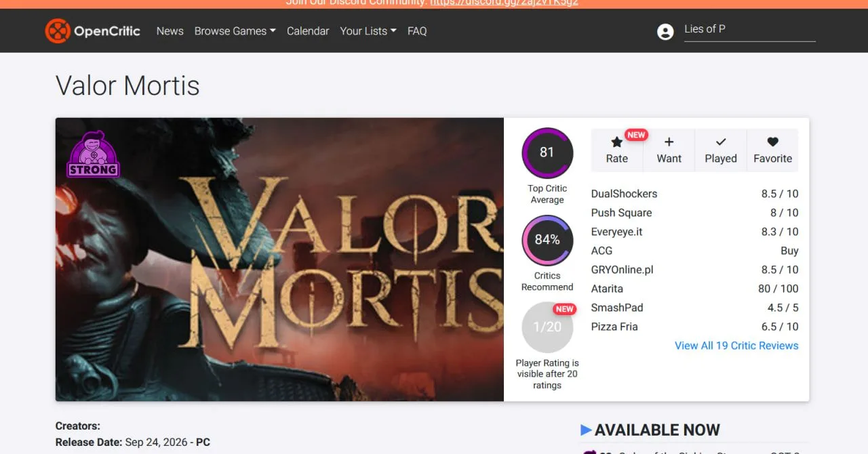Open the Calendar page

(308, 31)
